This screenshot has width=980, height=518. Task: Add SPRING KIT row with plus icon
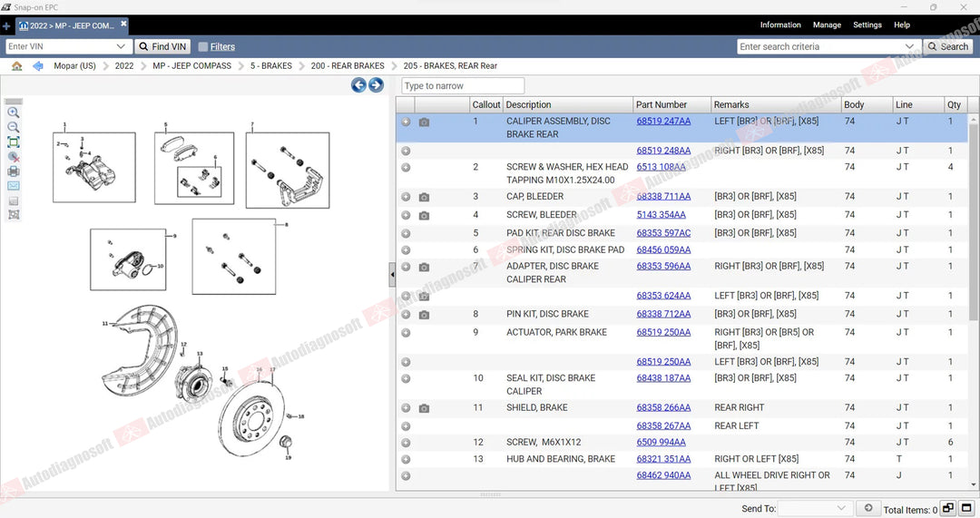[406, 250]
